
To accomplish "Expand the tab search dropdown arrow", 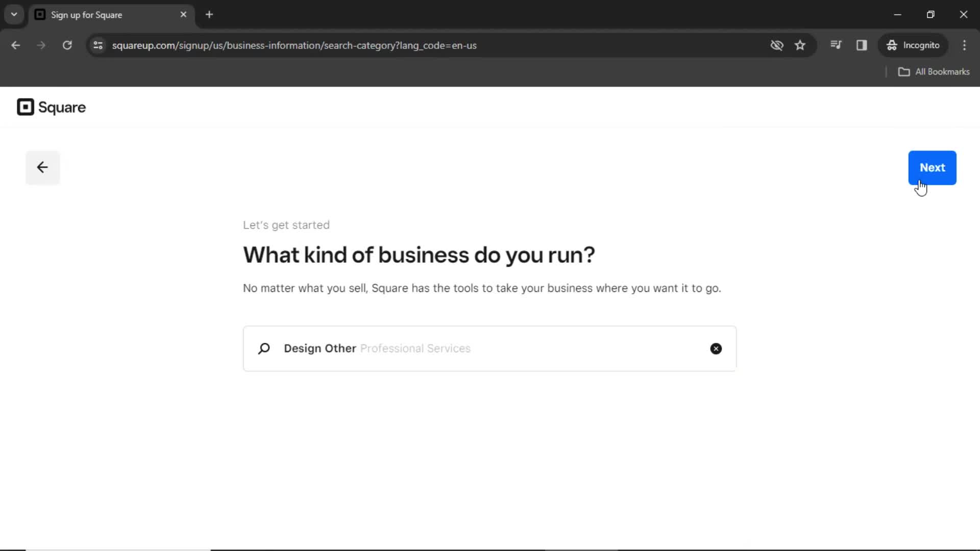I will [x=14, y=15].
